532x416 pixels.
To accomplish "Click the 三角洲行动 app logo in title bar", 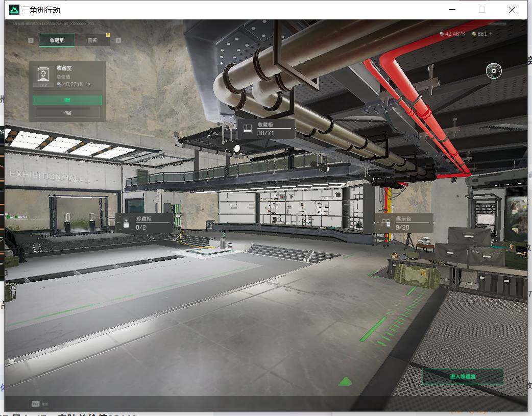I will 14,10.
